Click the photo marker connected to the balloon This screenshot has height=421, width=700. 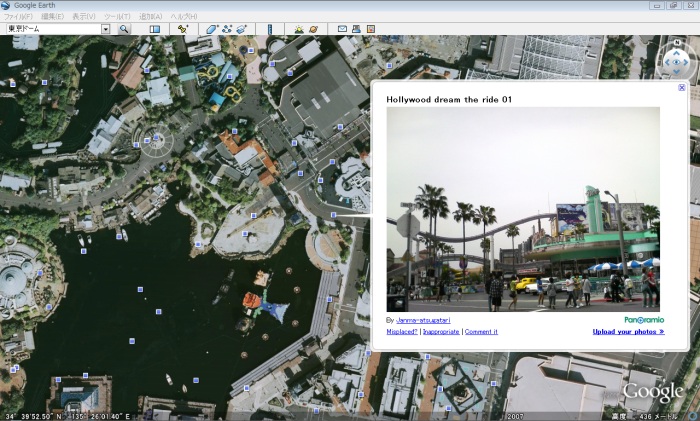click(333, 215)
